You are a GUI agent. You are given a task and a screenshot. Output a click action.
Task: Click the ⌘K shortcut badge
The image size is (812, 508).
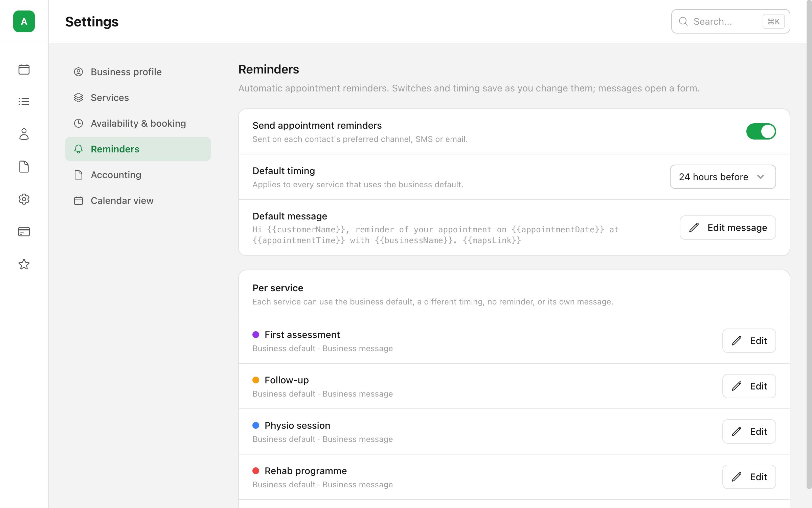click(x=773, y=21)
